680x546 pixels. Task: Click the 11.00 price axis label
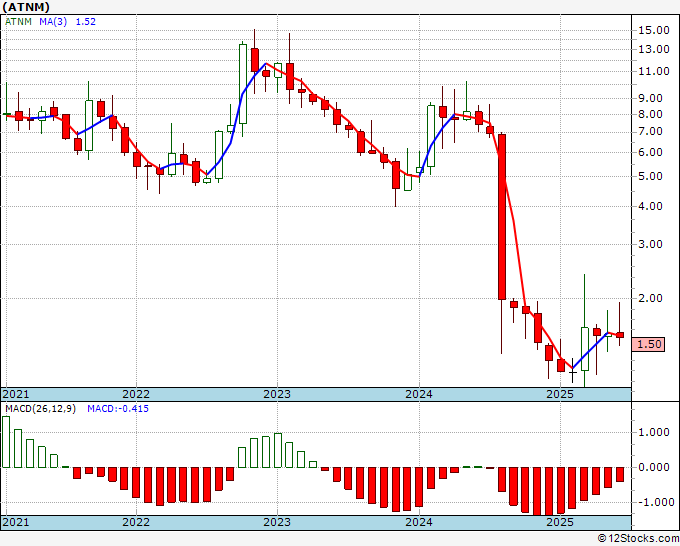point(654,72)
